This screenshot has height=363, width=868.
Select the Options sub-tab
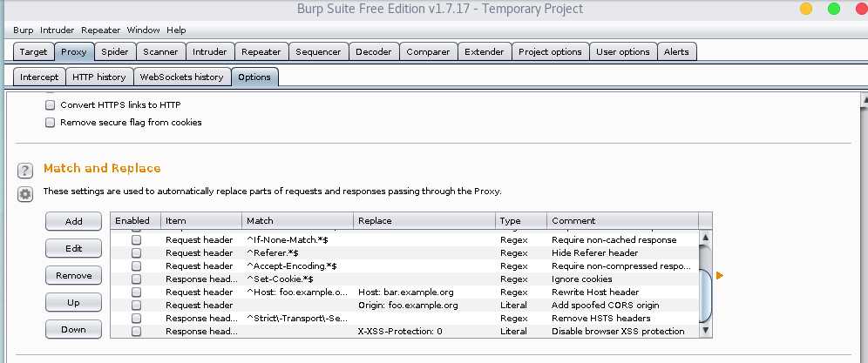tap(254, 77)
